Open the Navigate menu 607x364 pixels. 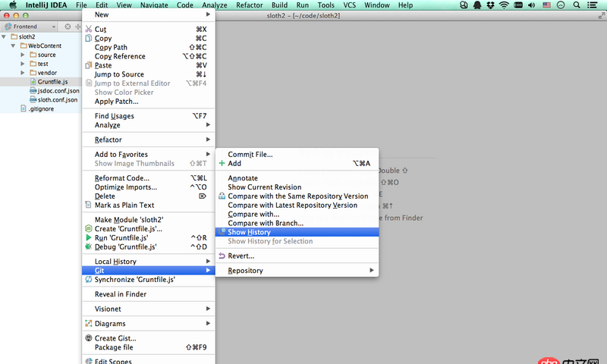tap(154, 5)
